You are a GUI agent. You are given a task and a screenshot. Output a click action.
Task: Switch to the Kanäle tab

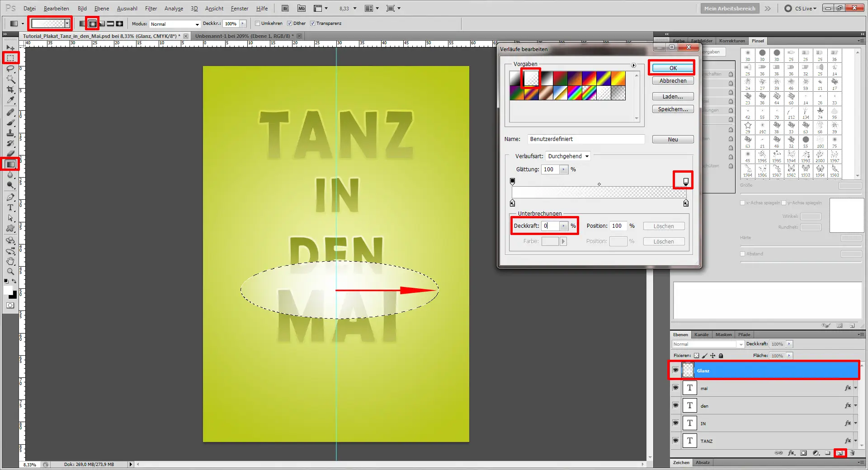702,334
